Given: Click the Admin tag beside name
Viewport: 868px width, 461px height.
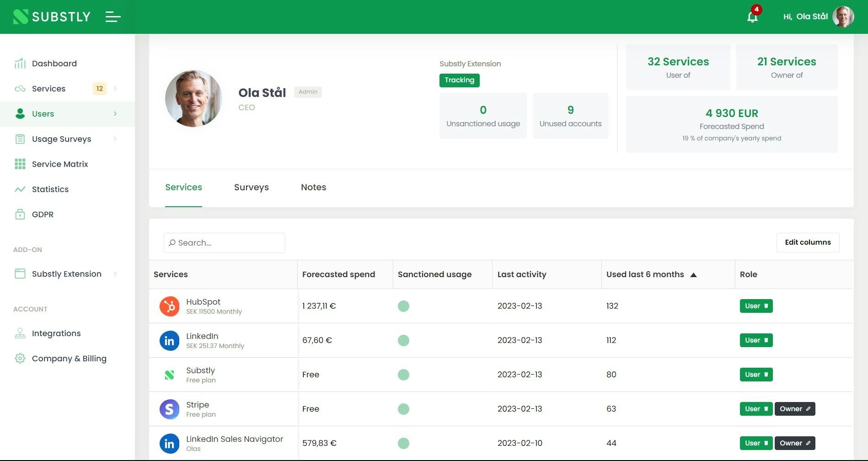Looking at the screenshot, I should pos(308,92).
